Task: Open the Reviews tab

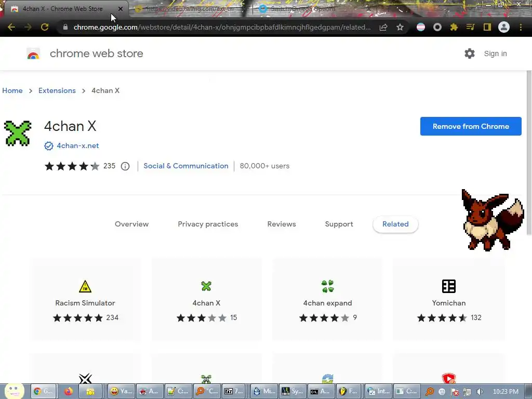Action: (282, 224)
